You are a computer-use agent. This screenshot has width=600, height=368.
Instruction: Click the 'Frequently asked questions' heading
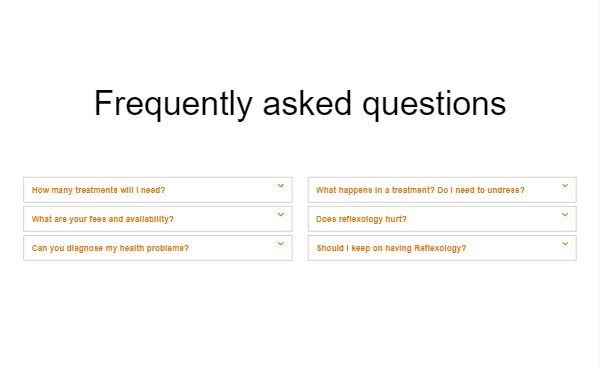[x=300, y=103]
